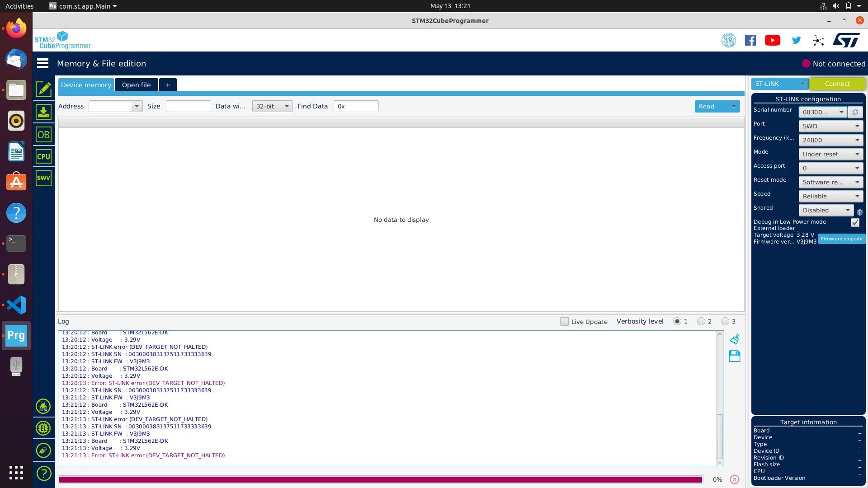Click the green Connect button
Screen dimensions: 868x488
[837, 84]
